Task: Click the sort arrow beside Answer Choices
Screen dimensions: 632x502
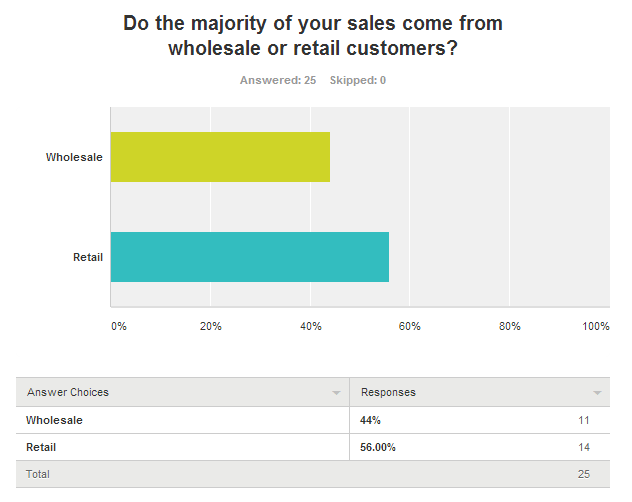Action: 337,393
